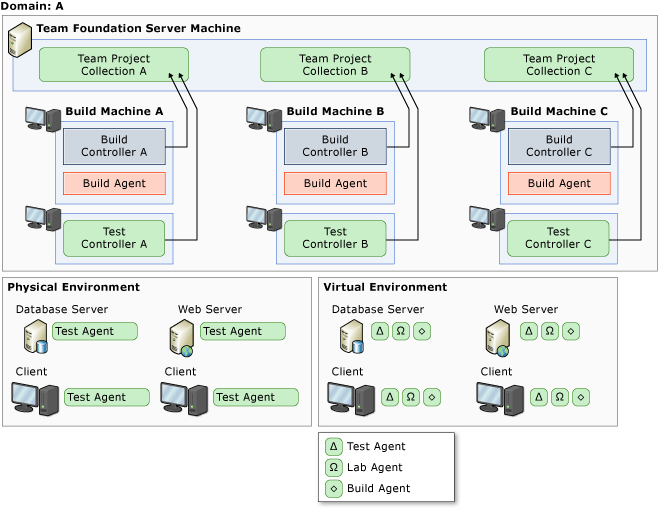Click the Domain: A title text
The image size is (658, 510).
pos(32,6)
